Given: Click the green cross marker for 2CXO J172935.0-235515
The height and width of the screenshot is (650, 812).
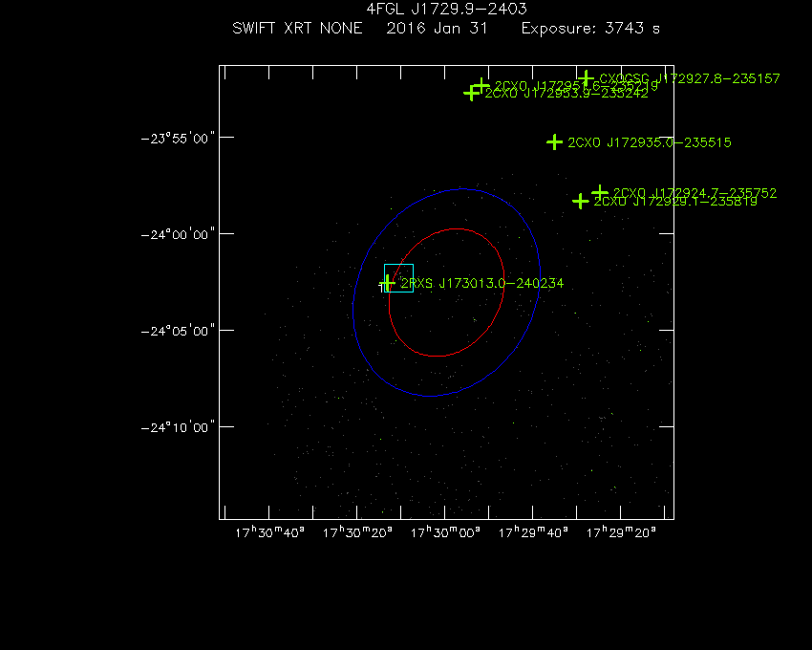Looking at the screenshot, I should coord(555,142).
